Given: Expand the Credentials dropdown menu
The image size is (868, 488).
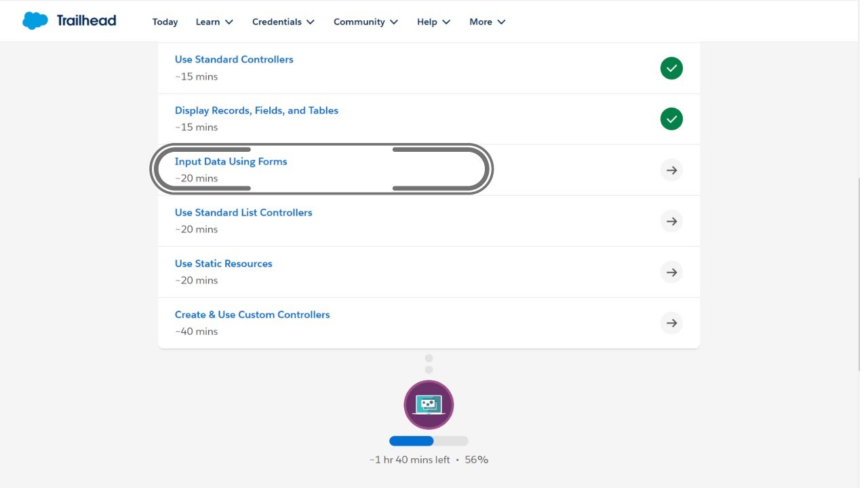Looking at the screenshot, I should 283,22.
